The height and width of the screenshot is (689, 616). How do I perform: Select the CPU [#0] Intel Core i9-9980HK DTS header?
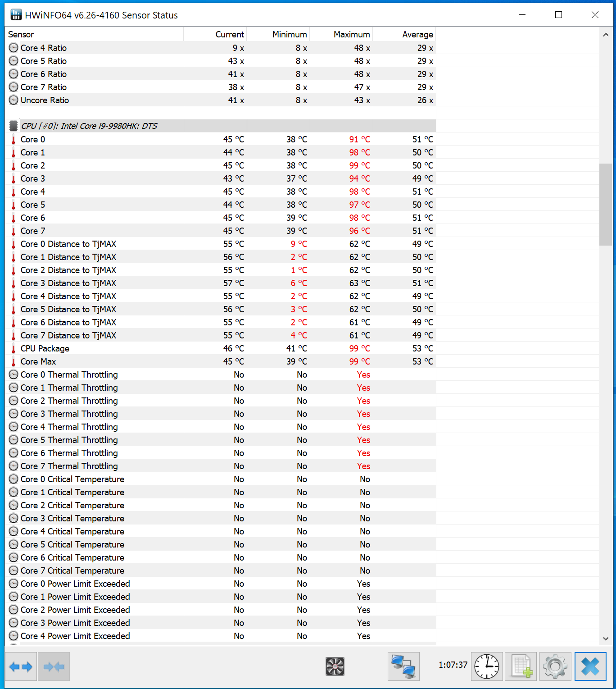221,126
